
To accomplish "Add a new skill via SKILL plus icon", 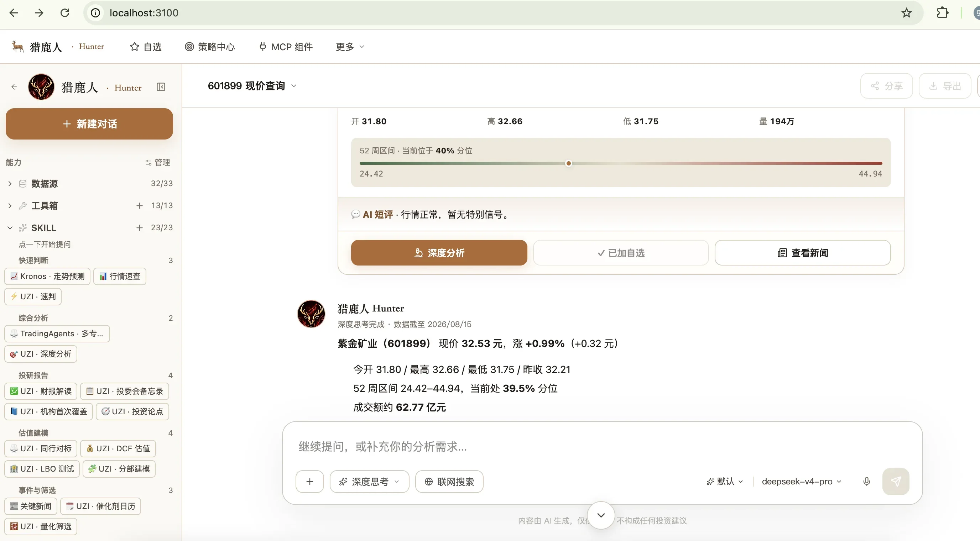I will coord(140,228).
